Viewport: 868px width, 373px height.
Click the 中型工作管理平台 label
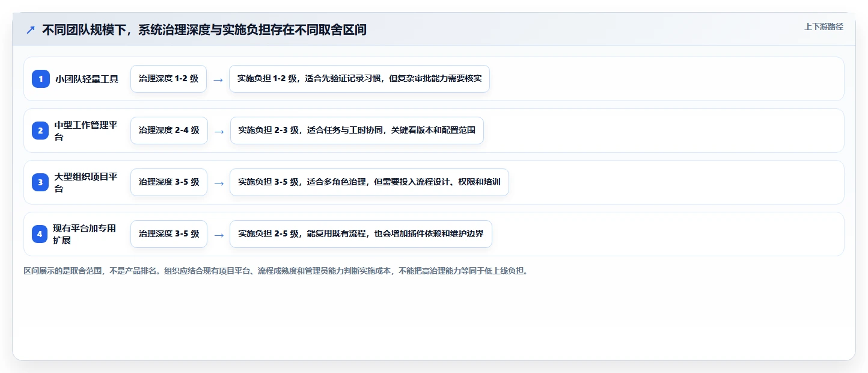tap(86, 131)
